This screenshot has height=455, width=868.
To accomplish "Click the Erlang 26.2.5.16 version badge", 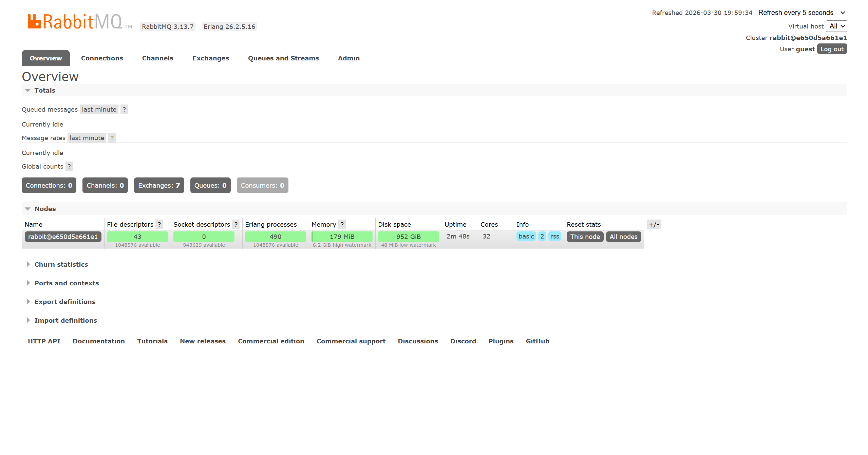I will tap(229, 26).
